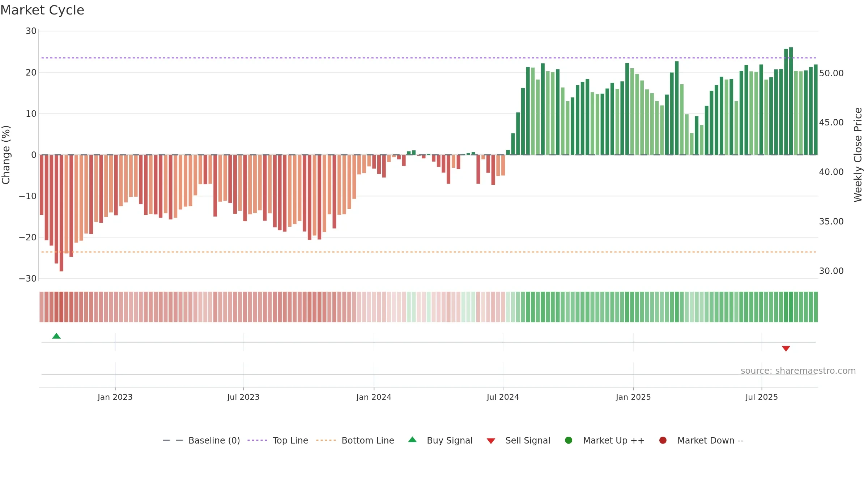Click the gray dashed baseline swatch in legend
This screenshot has width=868, height=488.
click(x=173, y=440)
